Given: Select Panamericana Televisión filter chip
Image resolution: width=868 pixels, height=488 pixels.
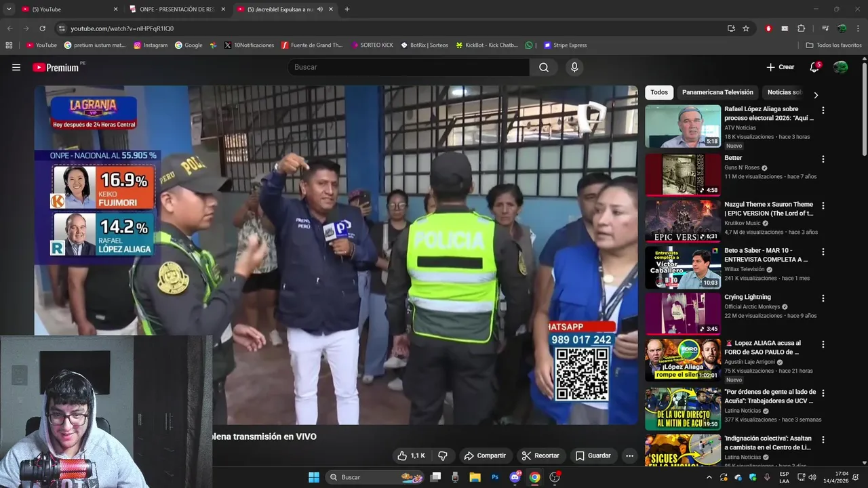Looking at the screenshot, I should pyautogui.click(x=717, y=92).
